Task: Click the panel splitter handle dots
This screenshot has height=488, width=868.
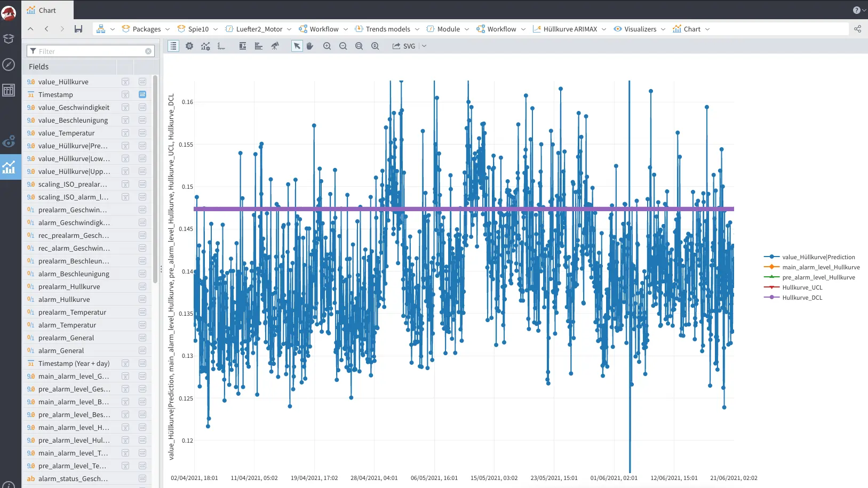Action: point(161,269)
